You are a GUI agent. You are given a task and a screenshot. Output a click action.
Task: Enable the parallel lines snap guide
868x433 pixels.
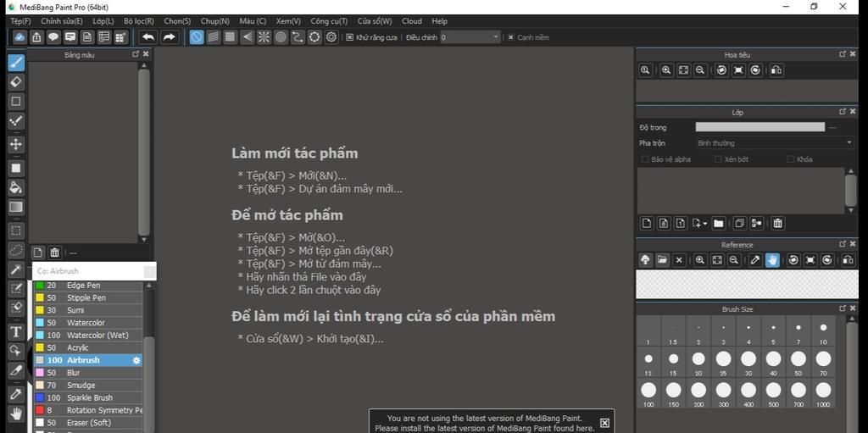pos(213,37)
